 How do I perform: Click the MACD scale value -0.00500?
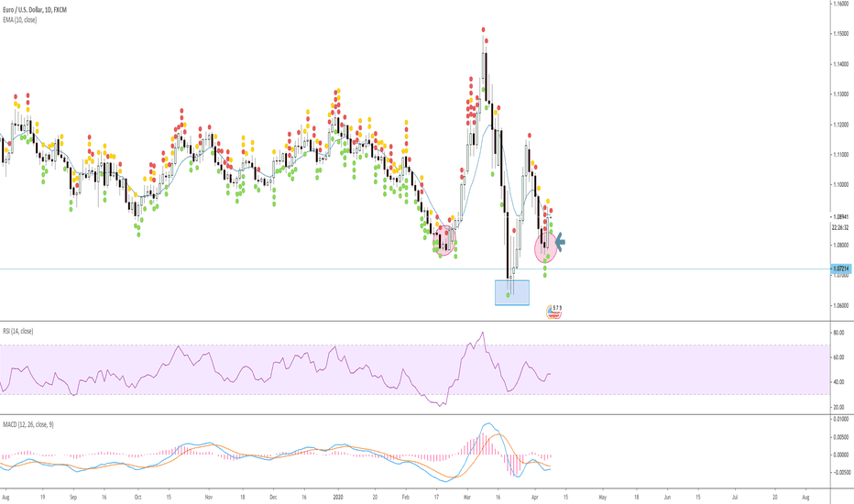(x=840, y=473)
